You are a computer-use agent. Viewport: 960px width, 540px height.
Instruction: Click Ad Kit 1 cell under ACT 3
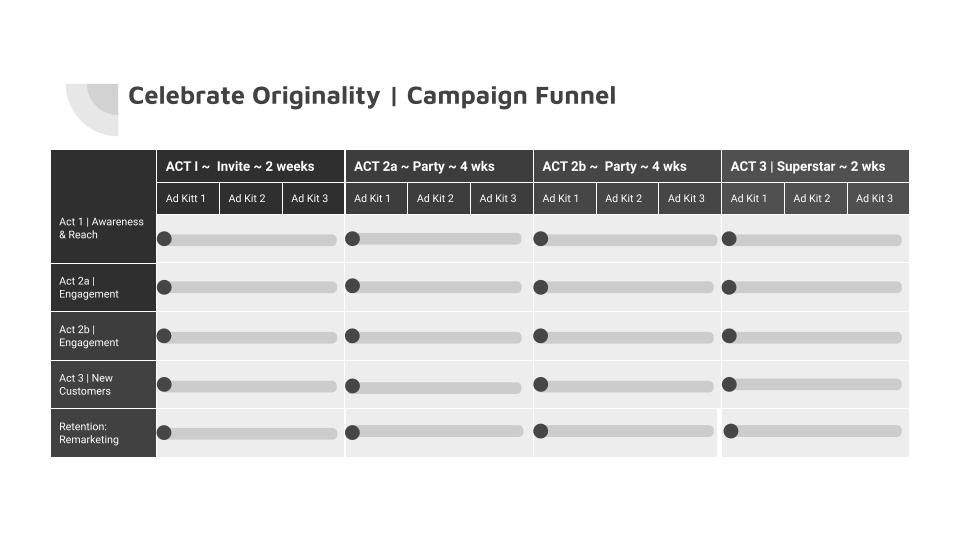click(753, 198)
